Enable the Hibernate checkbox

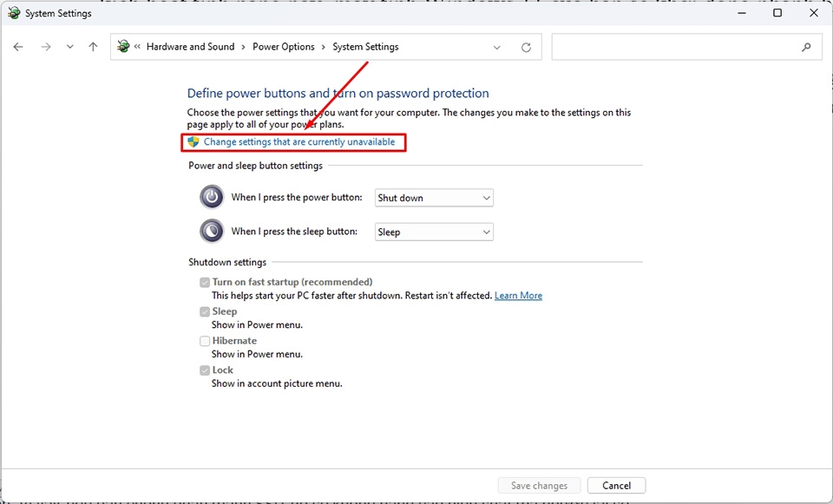pos(205,340)
